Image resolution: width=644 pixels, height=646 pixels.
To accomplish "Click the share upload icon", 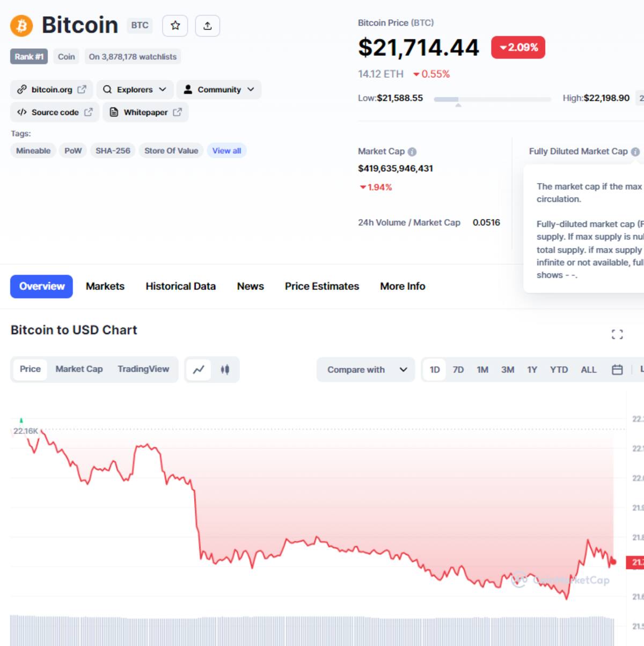I will 207,25.
